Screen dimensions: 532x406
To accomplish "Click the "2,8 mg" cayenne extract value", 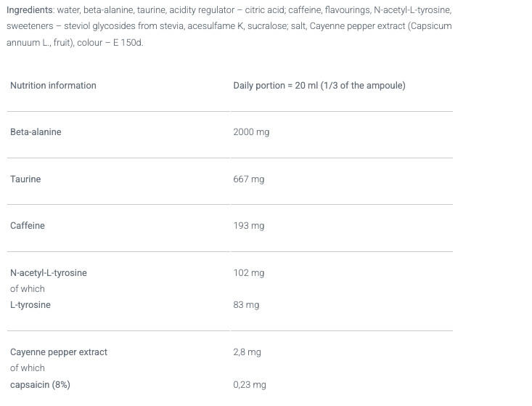I will pyautogui.click(x=247, y=352).
